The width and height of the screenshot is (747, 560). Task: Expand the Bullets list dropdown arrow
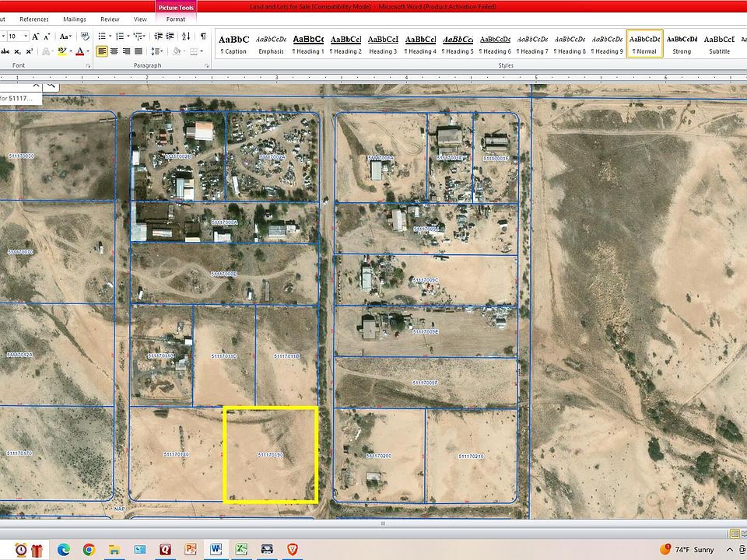pos(111,36)
